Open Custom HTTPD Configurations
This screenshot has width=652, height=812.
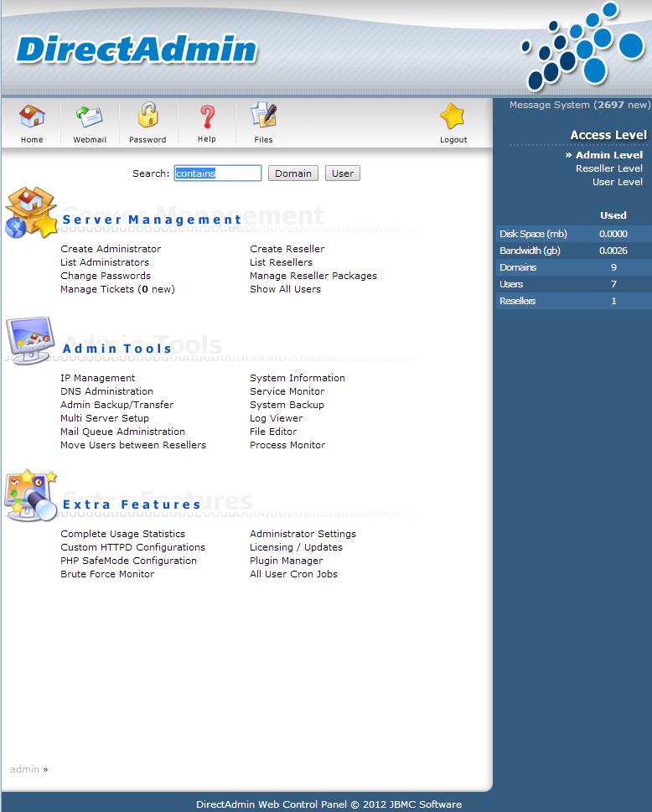132,547
